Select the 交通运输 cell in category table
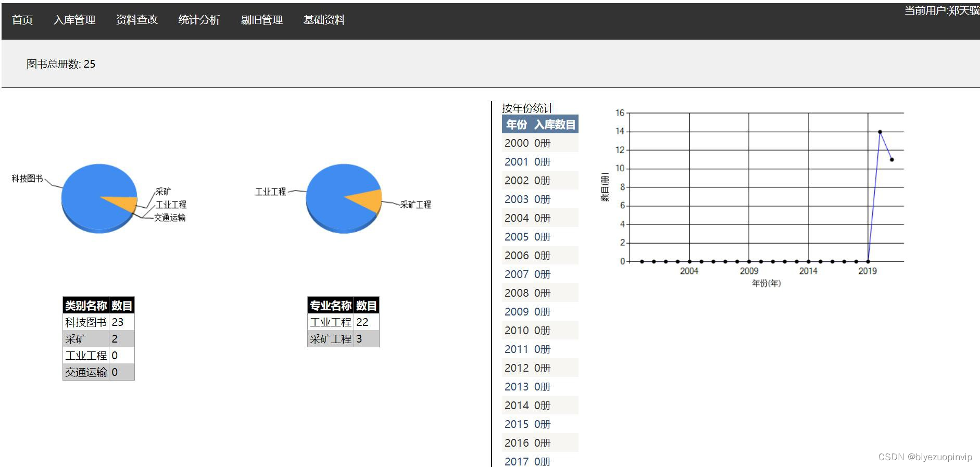The height and width of the screenshot is (467, 980). (x=86, y=372)
